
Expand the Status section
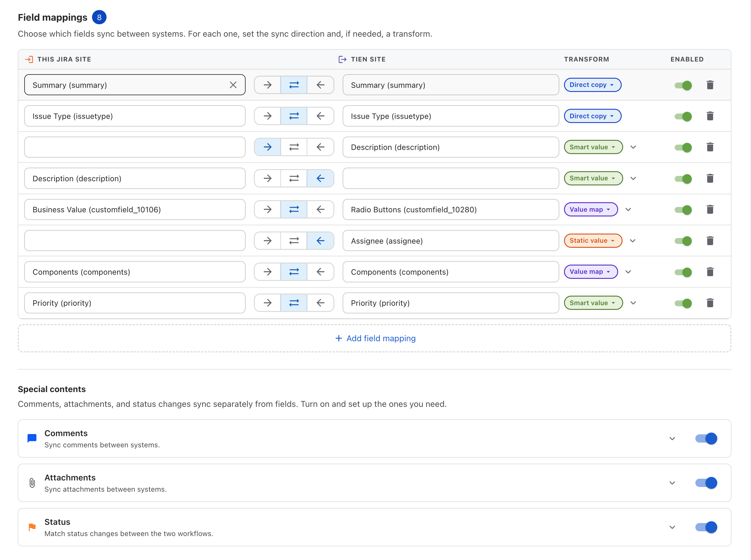tap(672, 527)
